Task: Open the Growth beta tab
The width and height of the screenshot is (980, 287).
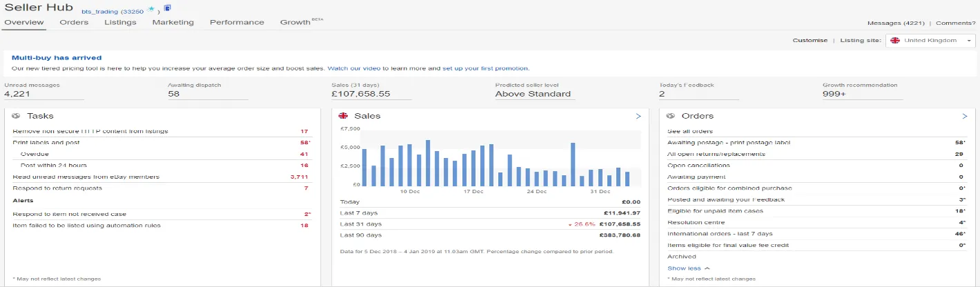Action: coord(302,22)
